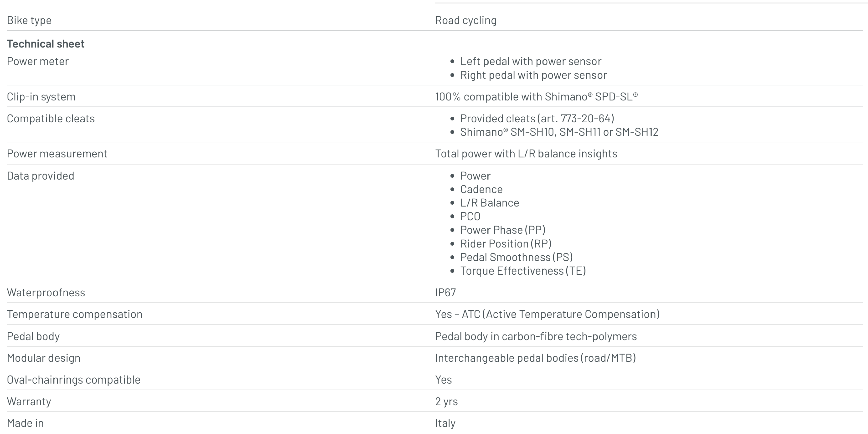The width and height of the screenshot is (868, 434).
Task: Click the "IP67" waterproofness value
Action: click(445, 293)
